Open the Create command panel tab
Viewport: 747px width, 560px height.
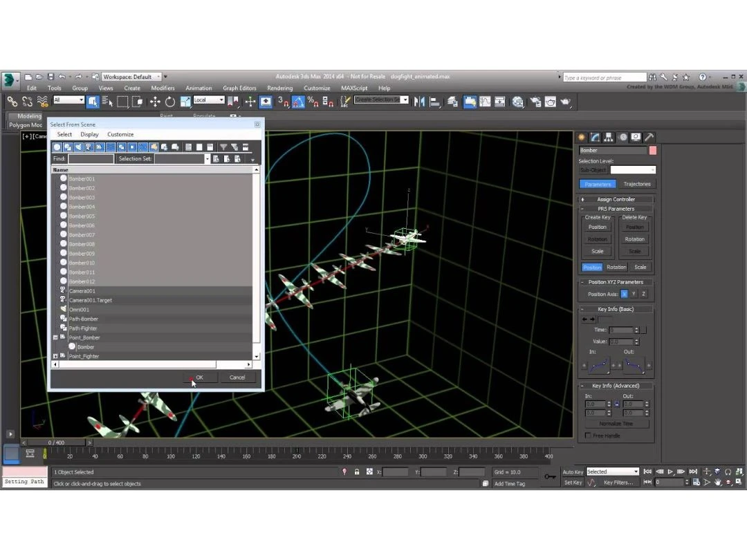pyautogui.click(x=582, y=137)
